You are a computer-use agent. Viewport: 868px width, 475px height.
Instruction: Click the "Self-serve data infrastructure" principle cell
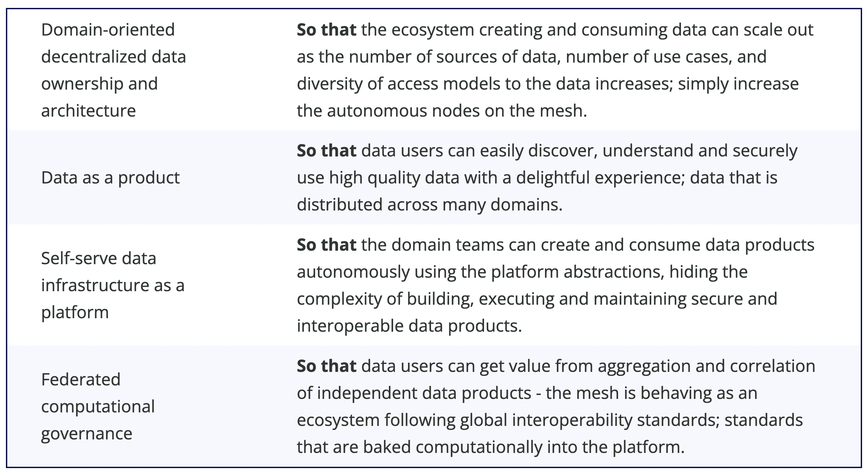[x=113, y=285]
